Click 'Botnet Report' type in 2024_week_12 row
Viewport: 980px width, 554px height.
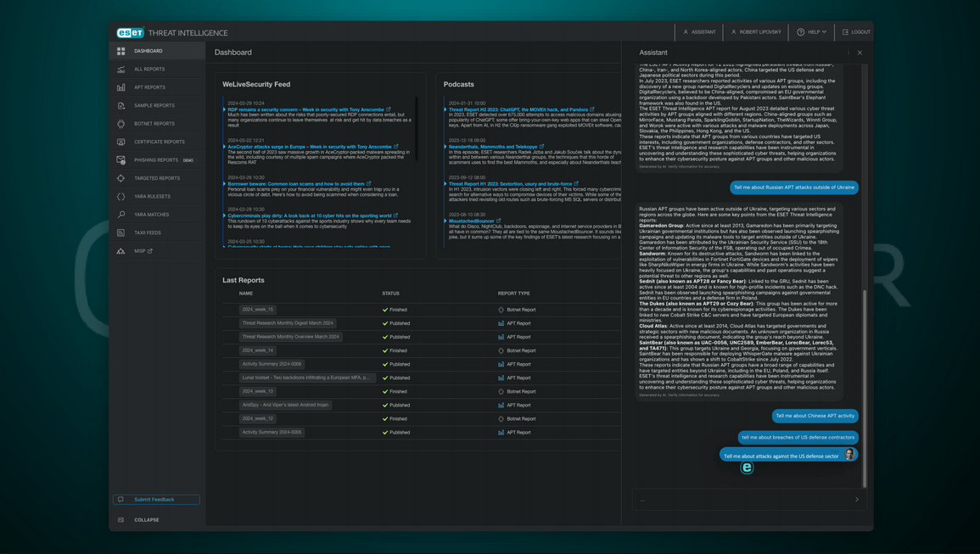pyautogui.click(x=521, y=419)
